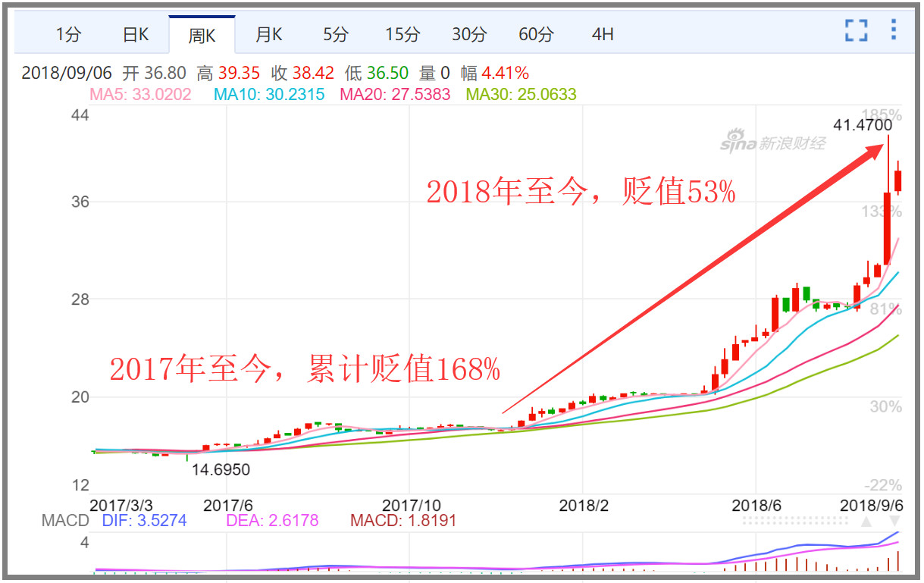The image size is (924, 583).
Task: Enter fullscreen chart mode
Action: [856, 31]
